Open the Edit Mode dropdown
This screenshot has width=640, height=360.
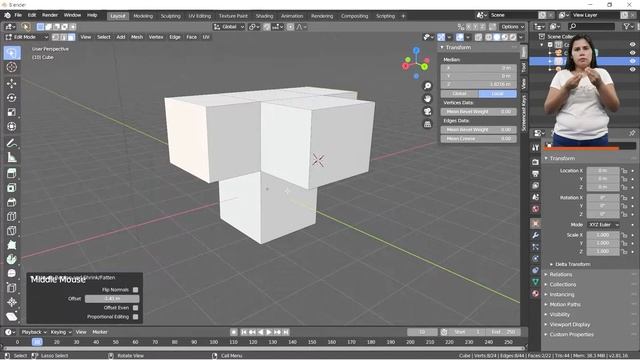27,37
